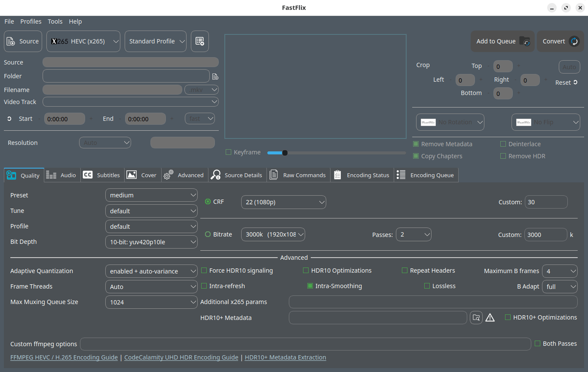Click the Custom ffmpeg options field
The width and height of the screenshot is (588, 372).
pos(306,344)
